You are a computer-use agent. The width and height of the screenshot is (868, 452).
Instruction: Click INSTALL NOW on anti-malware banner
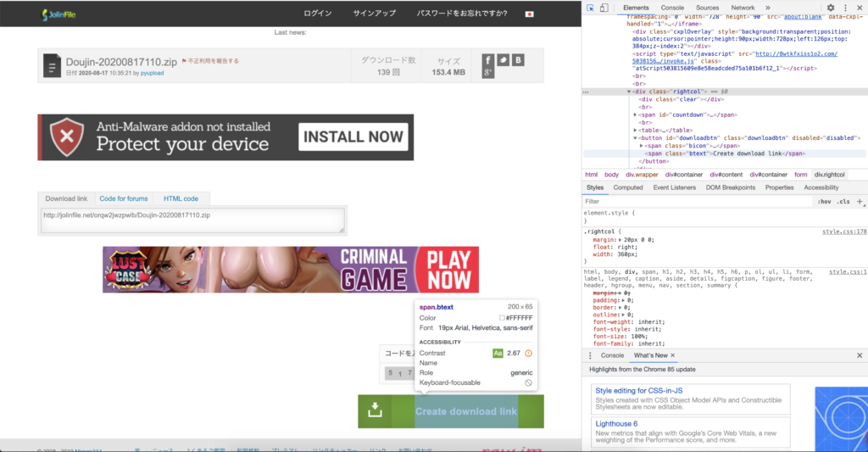[x=353, y=137]
